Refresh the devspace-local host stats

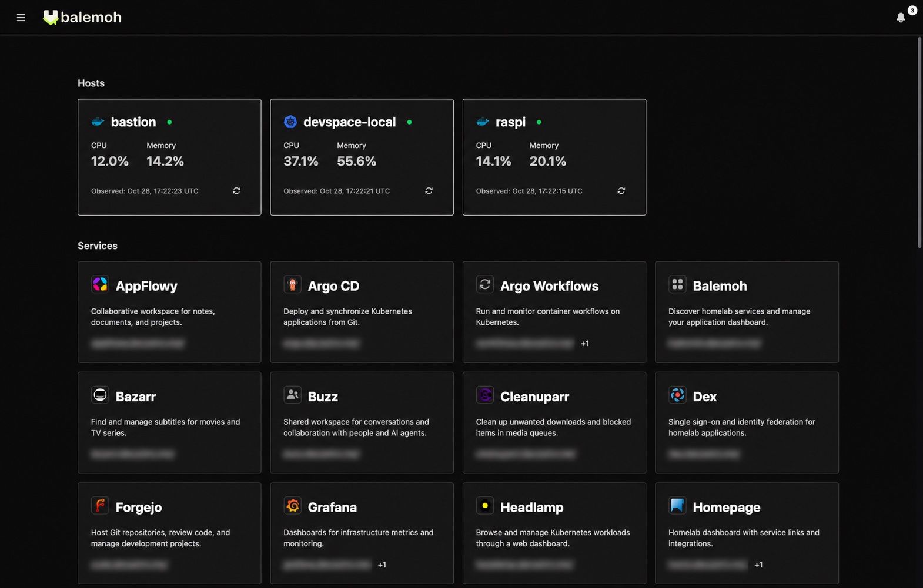429,191
